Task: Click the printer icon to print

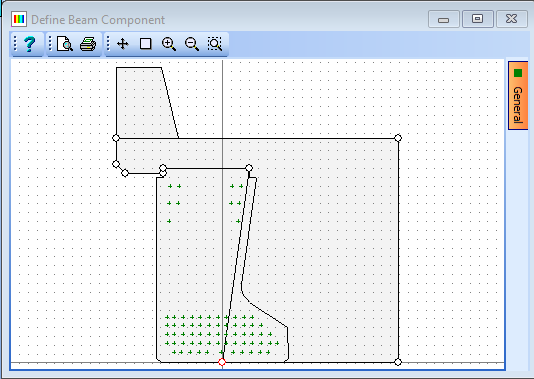Action: (x=88, y=44)
